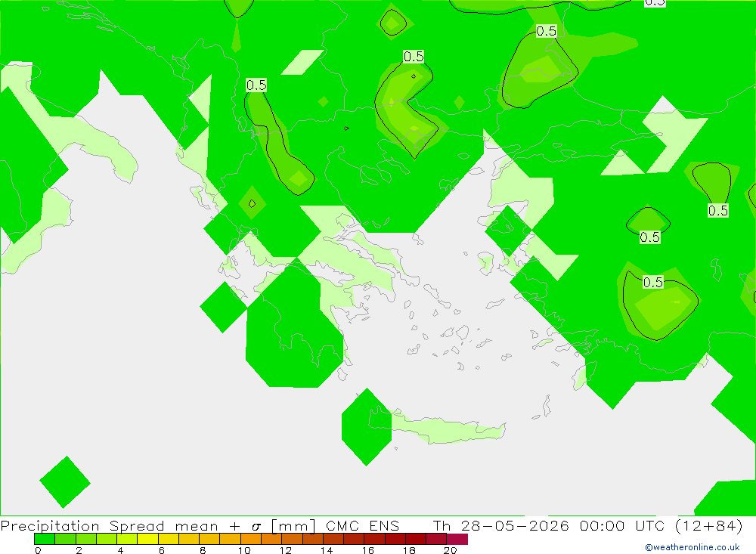Click the 'CMC ENS' model label
The width and height of the screenshot is (756, 554).
(363, 525)
